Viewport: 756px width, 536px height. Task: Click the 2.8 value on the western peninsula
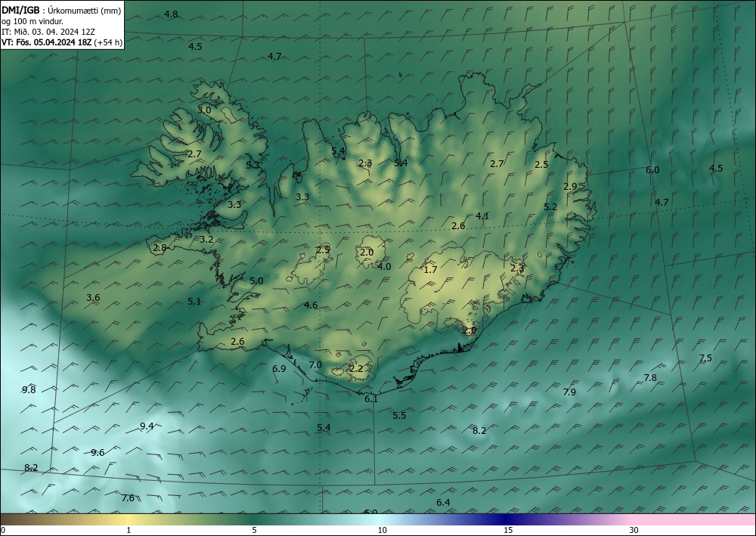point(160,248)
